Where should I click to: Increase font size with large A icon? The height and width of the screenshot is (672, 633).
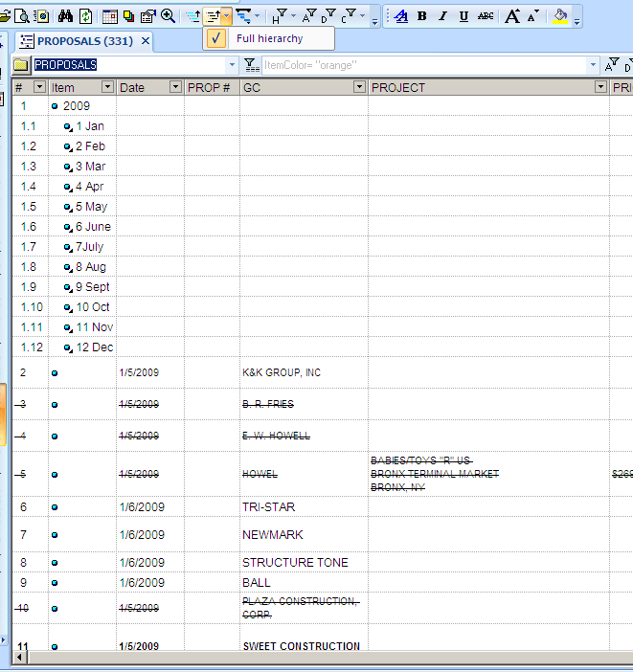coord(512,16)
